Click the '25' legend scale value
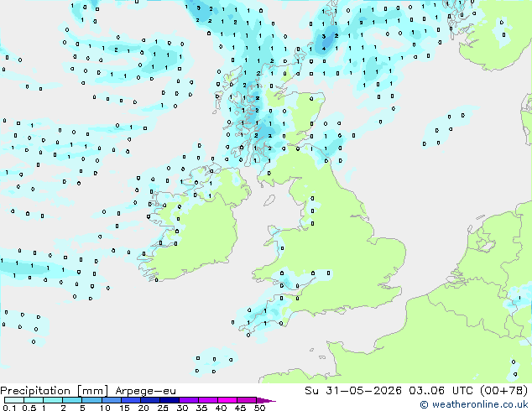Viewport: 532px width, 411px height. point(163,408)
